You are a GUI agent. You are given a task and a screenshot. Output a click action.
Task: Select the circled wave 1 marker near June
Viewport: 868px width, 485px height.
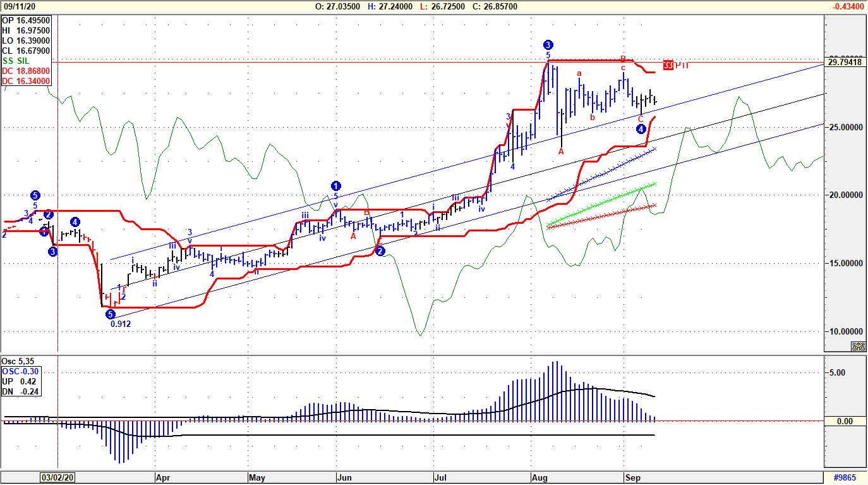pos(336,186)
